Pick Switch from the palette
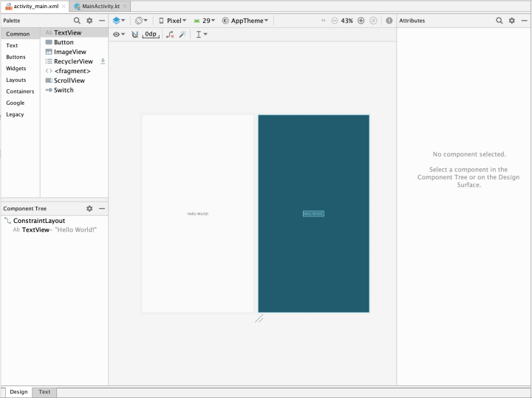The height and width of the screenshot is (398, 532). (x=75, y=90)
